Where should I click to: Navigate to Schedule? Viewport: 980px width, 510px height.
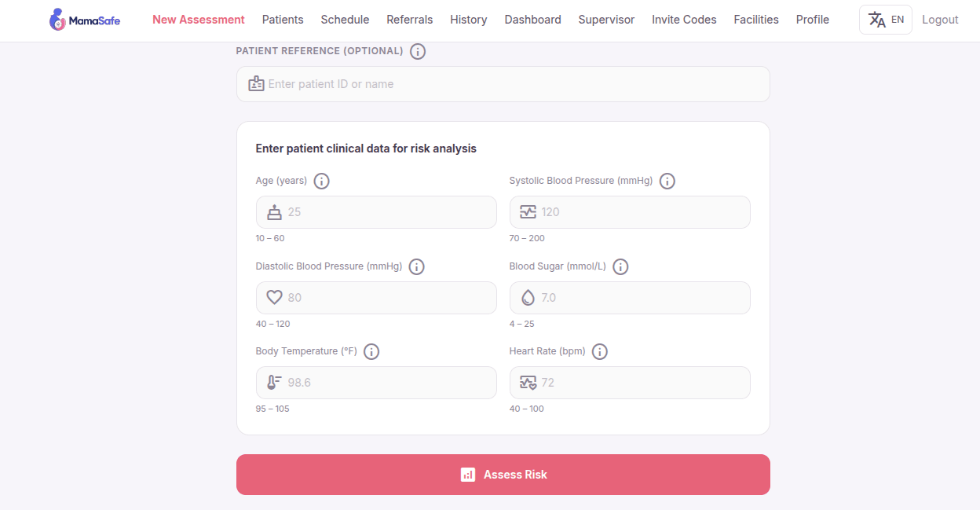(x=346, y=20)
